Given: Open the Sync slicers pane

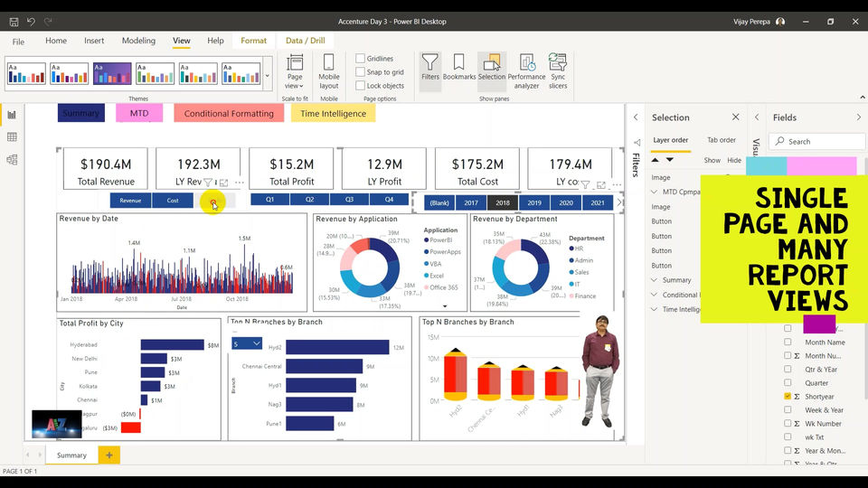Looking at the screenshot, I should click(558, 71).
